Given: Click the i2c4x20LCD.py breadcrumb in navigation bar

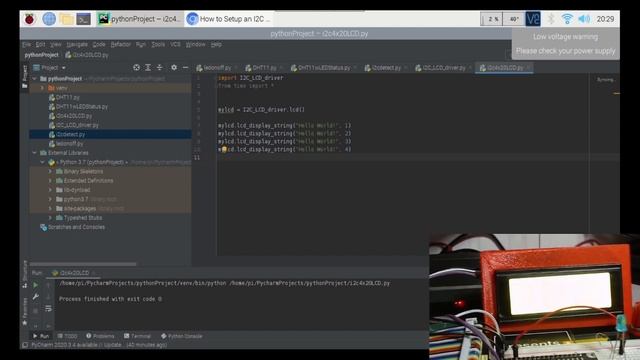Looking at the screenshot, I should (87, 55).
